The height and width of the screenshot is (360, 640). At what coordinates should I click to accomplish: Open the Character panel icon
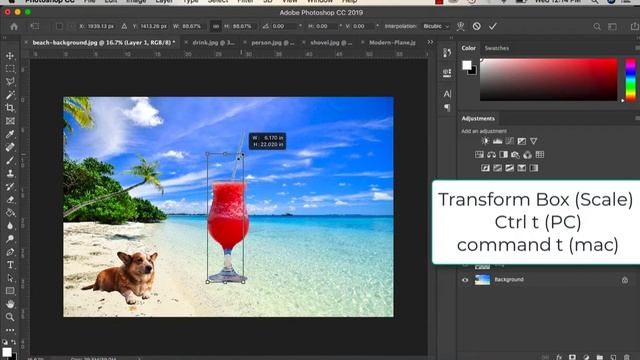[x=447, y=94]
